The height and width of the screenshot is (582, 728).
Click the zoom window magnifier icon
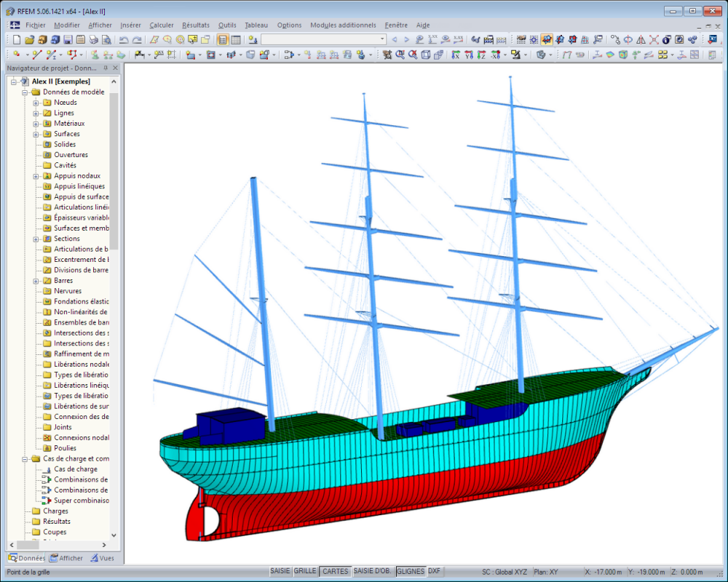400,55
